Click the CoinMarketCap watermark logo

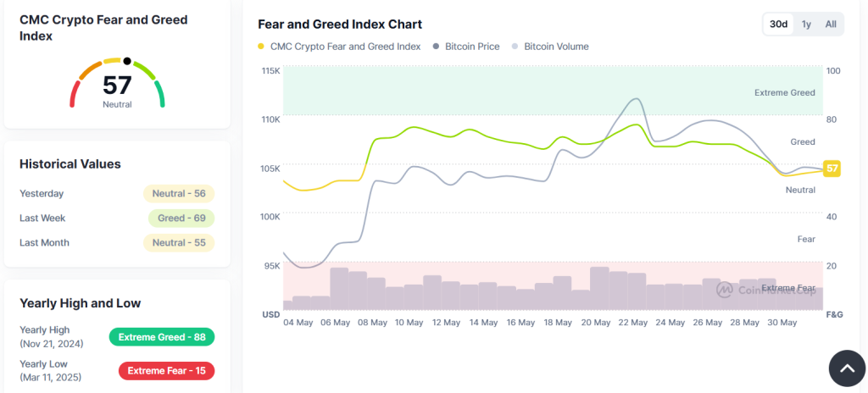(x=766, y=289)
